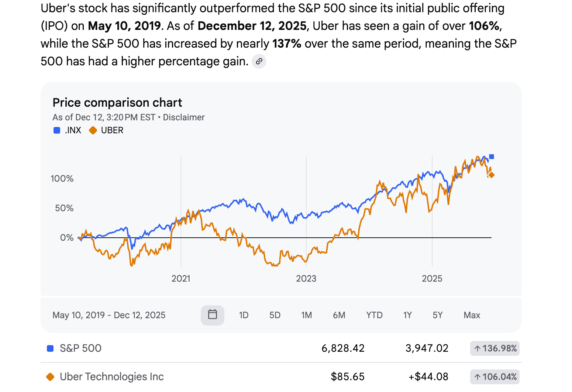Click the blue endpoint marker on chart
This screenshot has height=392, width=572.
[x=491, y=157]
